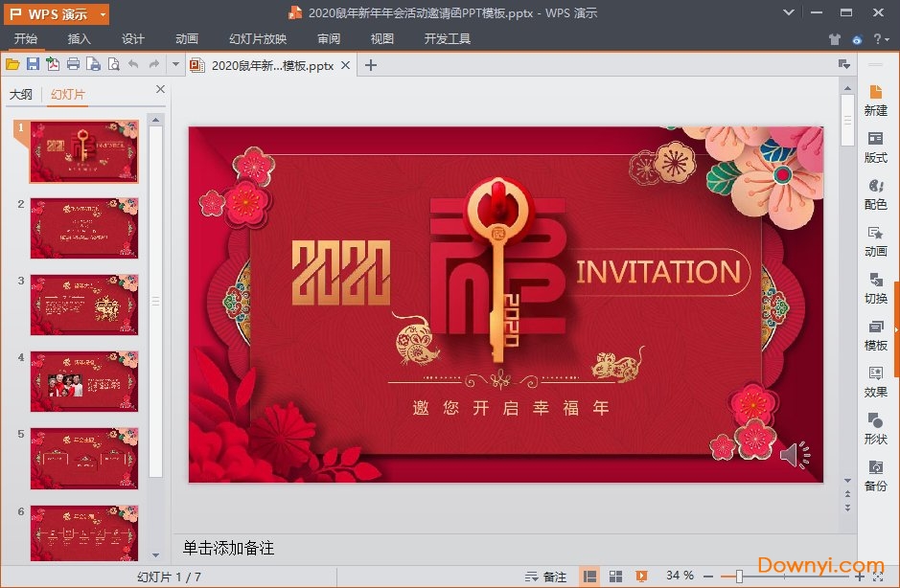Screen dimensions: 900x588
Task: Start slideshow from the status bar icon
Action: tap(640, 576)
